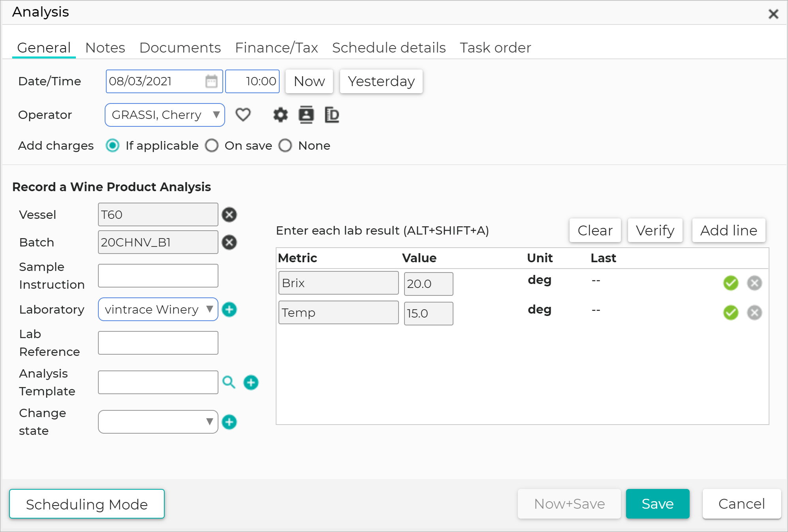Open the Operator dropdown

(165, 115)
